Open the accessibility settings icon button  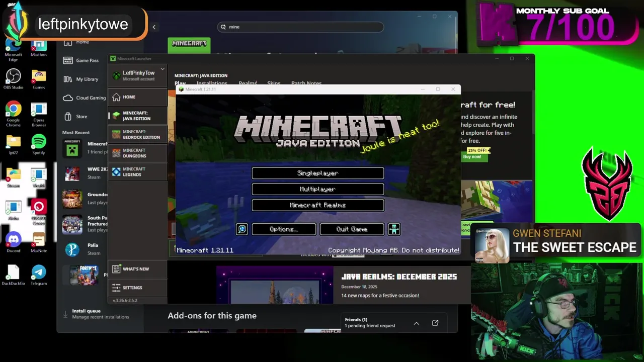(x=394, y=229)
